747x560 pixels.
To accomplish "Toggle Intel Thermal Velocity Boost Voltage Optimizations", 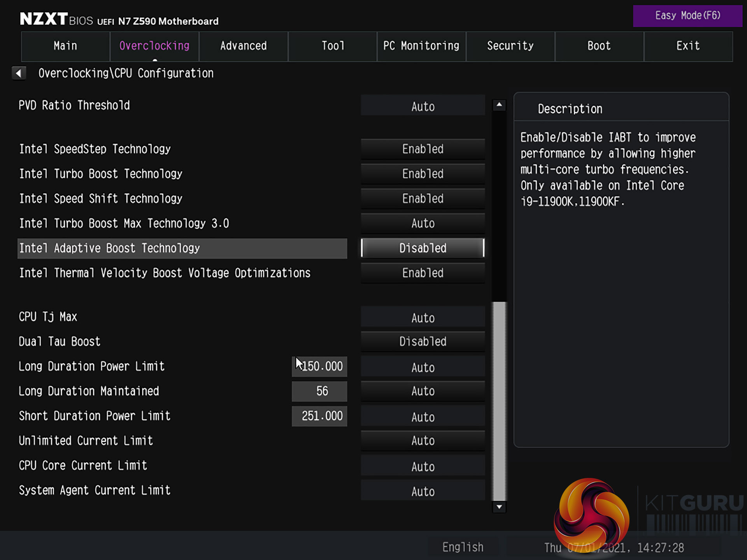I will [423, 273].
